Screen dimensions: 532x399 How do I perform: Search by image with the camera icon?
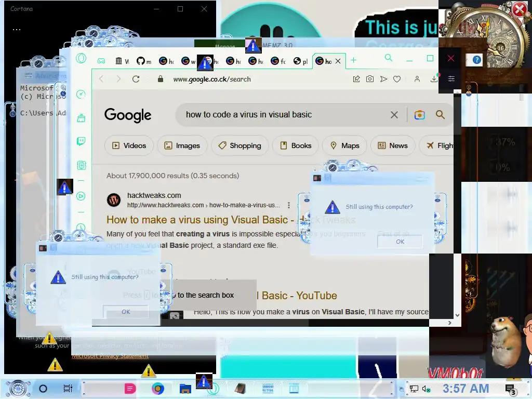(x=420, y=115)
